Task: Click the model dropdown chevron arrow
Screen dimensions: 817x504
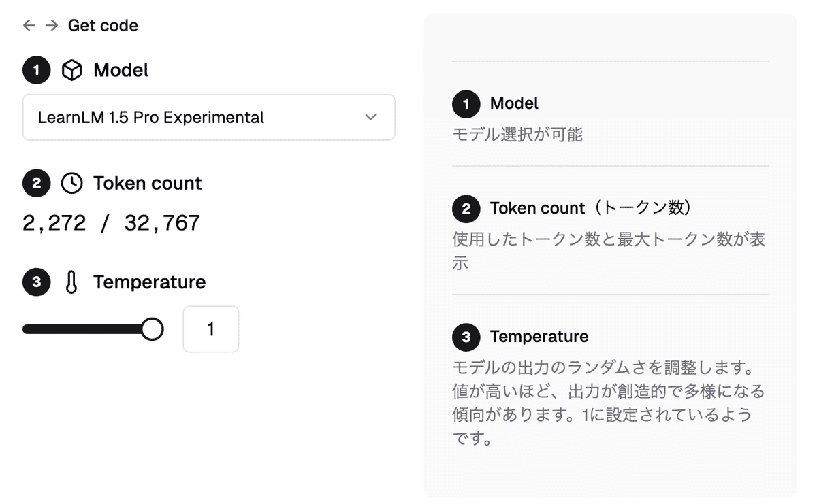Action: (x=370, y=117)
